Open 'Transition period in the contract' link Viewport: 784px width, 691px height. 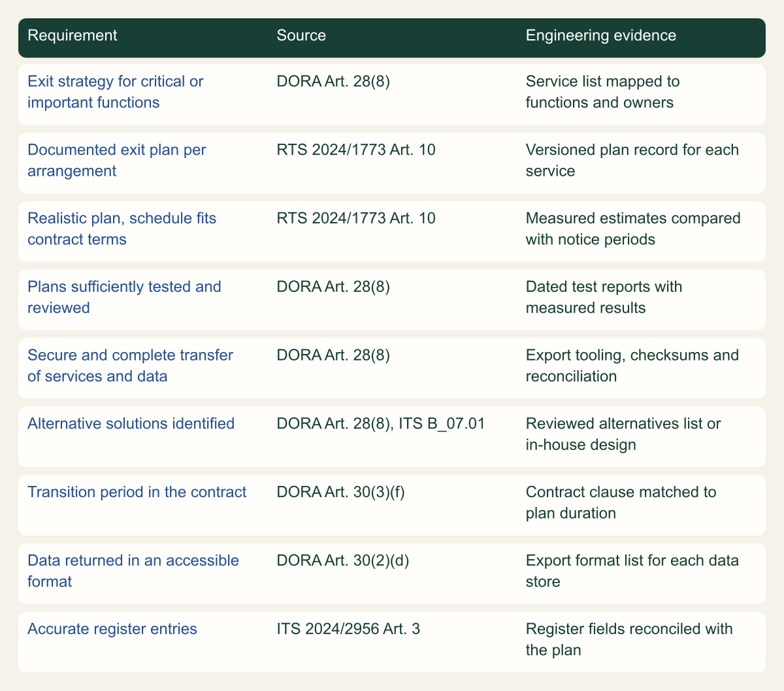pos(137,492)
